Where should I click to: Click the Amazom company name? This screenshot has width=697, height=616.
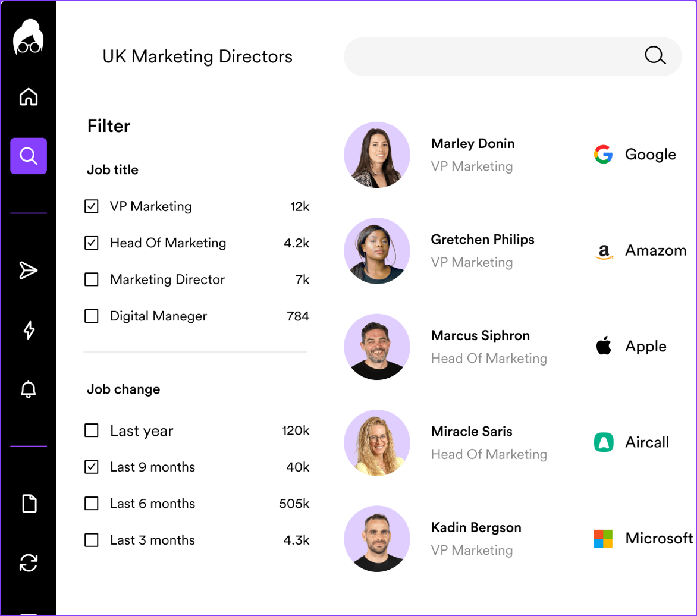[x=656, y=251]
